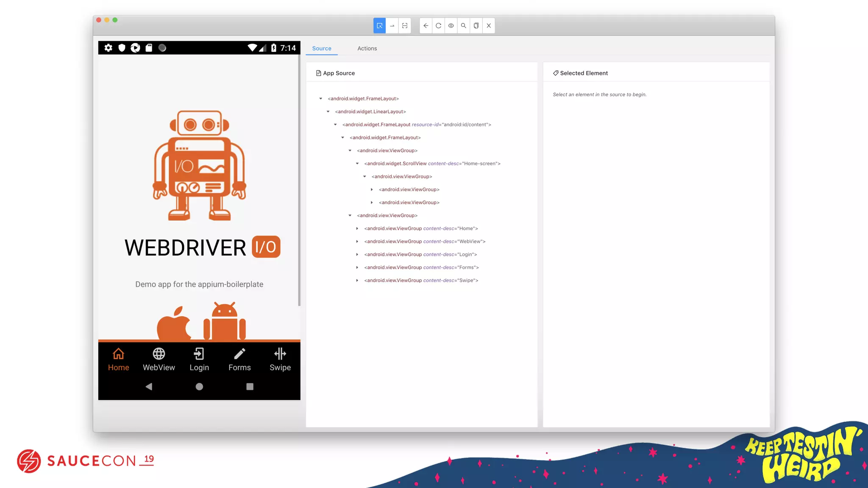Click the device screenshot scrollbar
The image size is (868, 488).
(299, 180)
